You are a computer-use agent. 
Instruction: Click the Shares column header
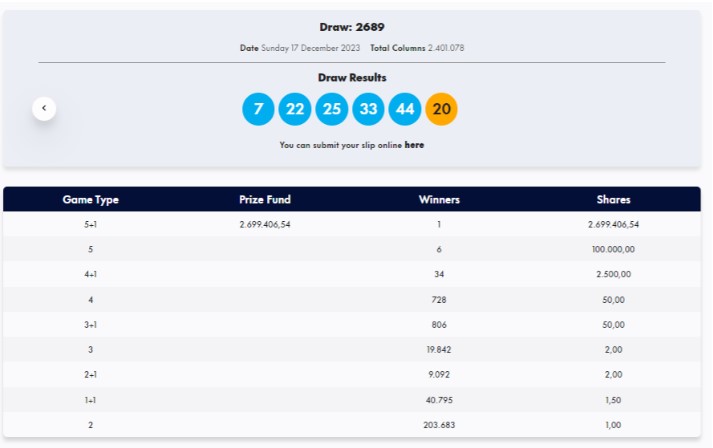click(x=613, y=199)
